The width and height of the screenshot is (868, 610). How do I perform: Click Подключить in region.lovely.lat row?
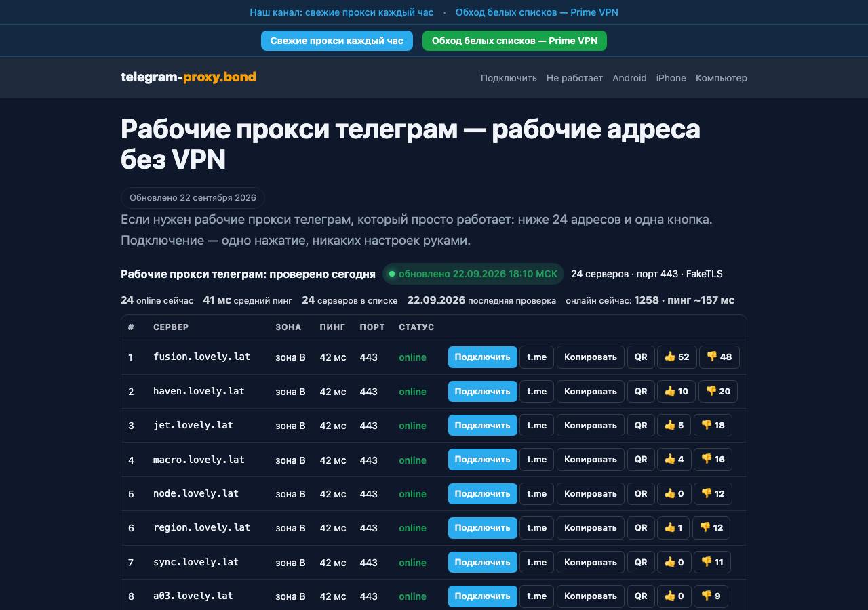[x=482, y=528]
